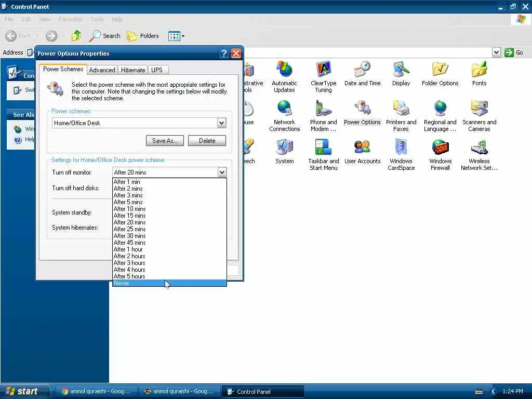Click the Search toolbar button
The width and height of the screenshot is (532, 399).
[105, 36]
